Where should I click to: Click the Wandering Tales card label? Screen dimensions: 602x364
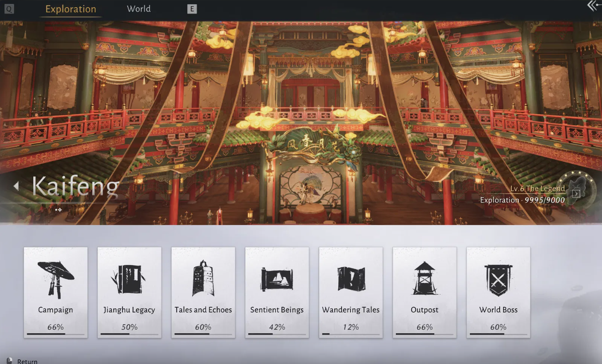[351, 310]
